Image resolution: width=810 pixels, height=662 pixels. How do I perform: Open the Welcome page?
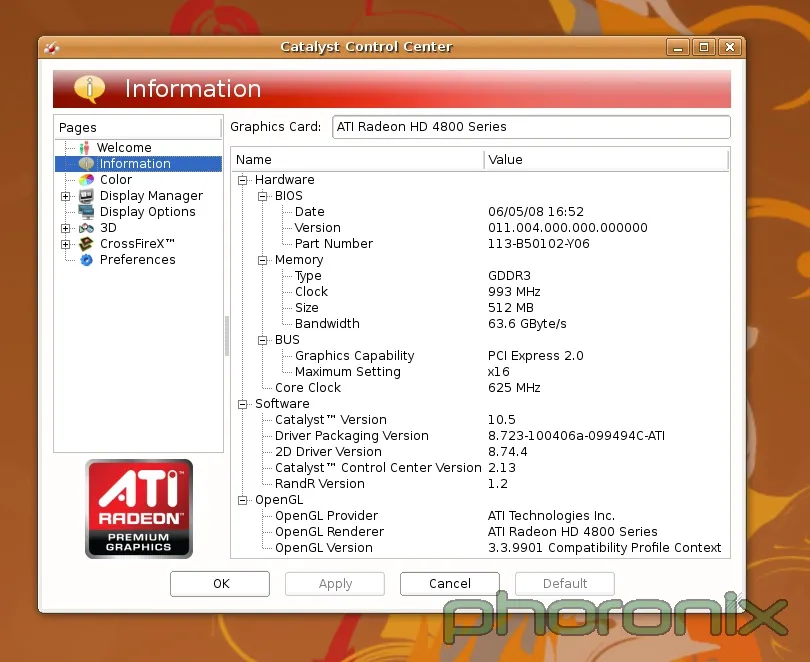(x=124, y=148)
